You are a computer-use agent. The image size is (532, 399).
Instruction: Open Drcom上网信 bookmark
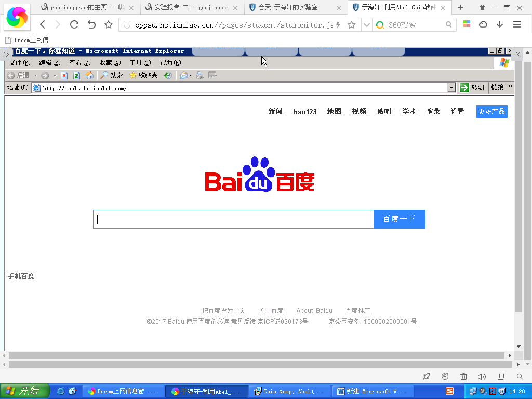pyautogui.click(x=27, y=40)
